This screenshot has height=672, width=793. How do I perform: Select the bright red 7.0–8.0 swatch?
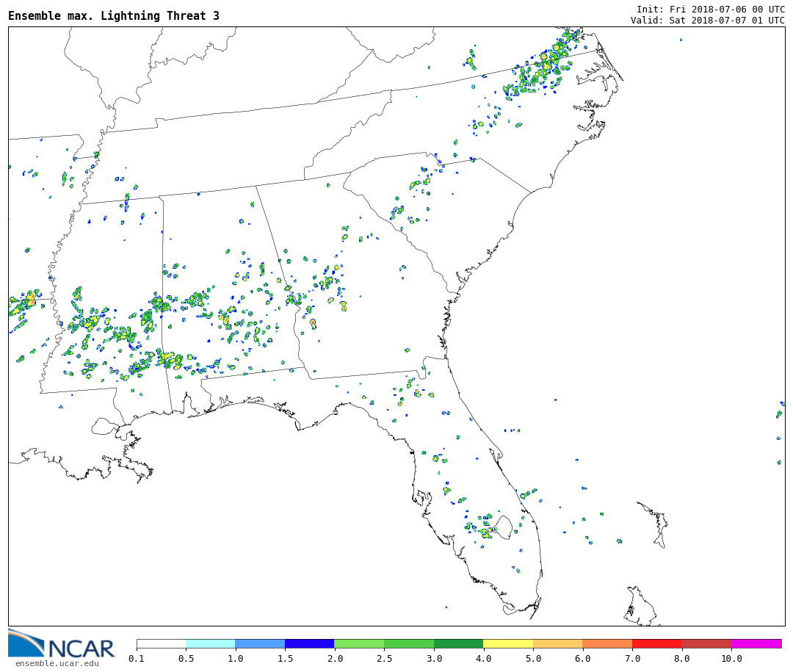click(656, 643)
